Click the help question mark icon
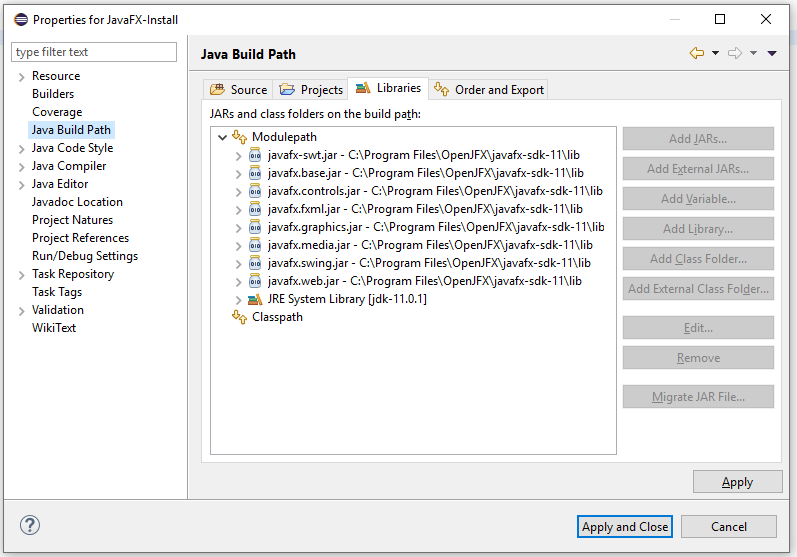This screenshot has height=557, width=797. click(x=30, y=526)
